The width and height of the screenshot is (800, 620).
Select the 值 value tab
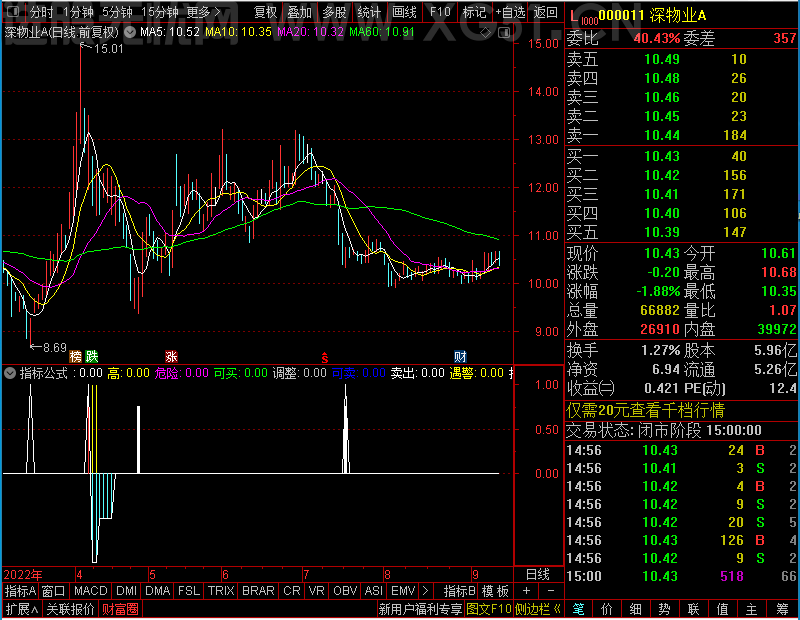pyautogui.click(x=722, y=609)
